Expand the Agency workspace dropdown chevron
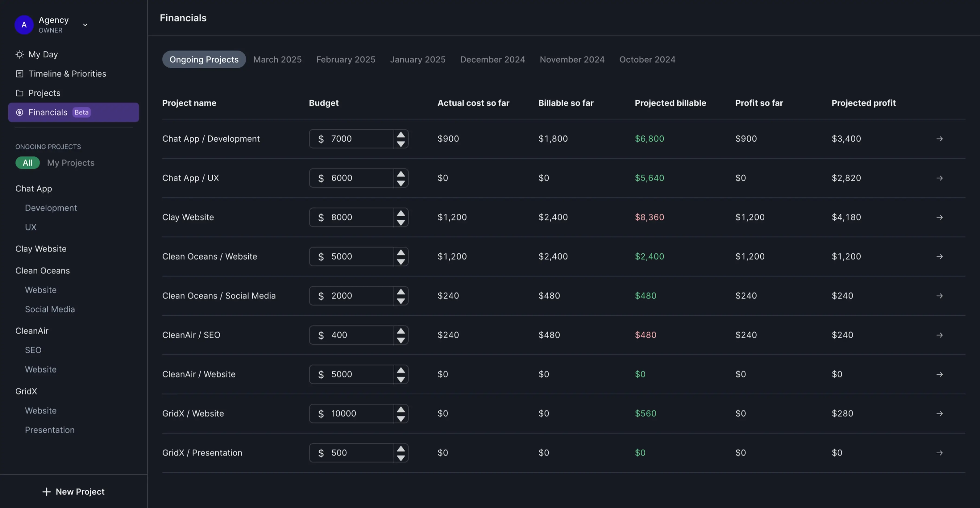 tap(85, 25)
